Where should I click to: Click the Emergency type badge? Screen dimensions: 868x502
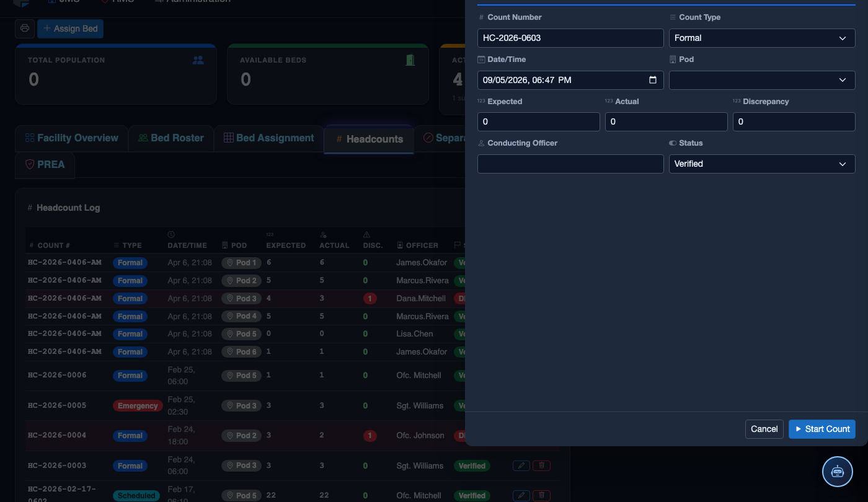tap(138, 406)
